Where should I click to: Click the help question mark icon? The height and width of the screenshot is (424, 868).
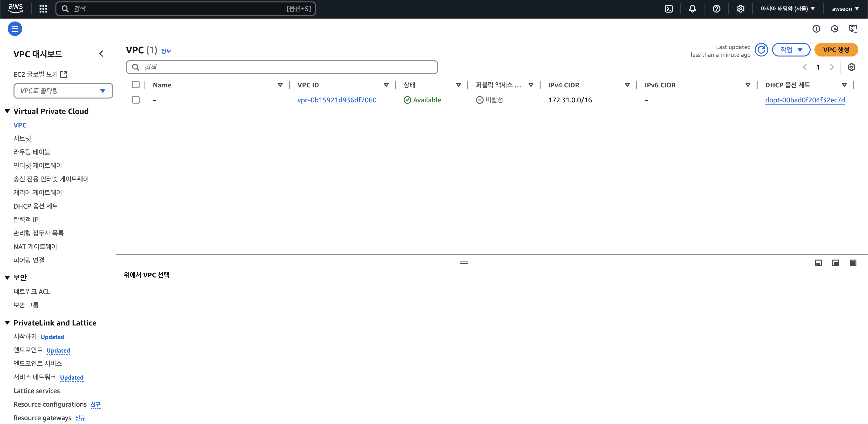[716, 9]
